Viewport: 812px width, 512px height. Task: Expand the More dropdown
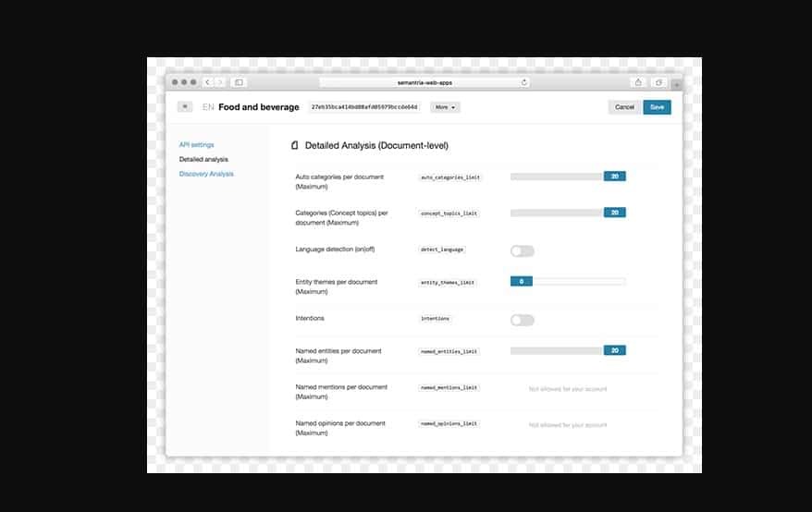tap(445, 107)
